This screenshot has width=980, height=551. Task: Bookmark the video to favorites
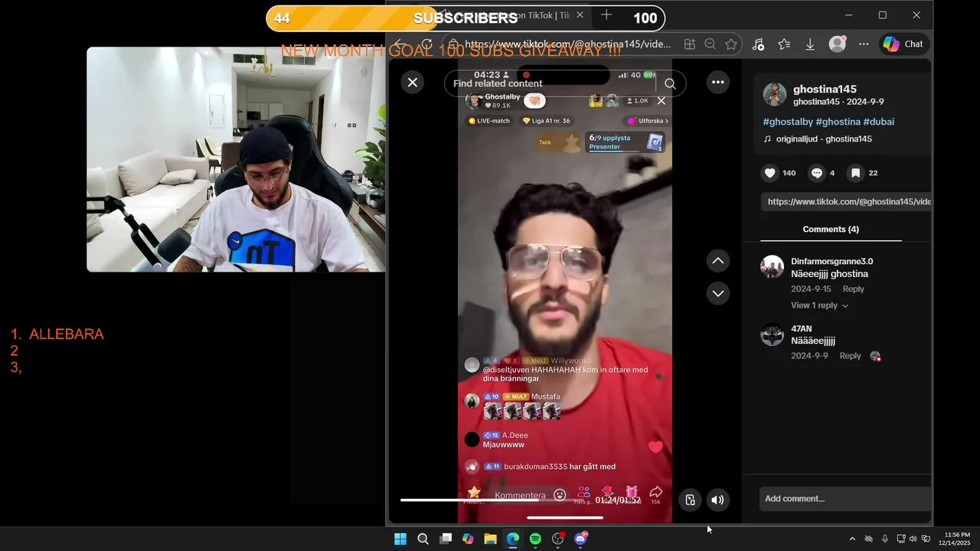pos(856,173)
